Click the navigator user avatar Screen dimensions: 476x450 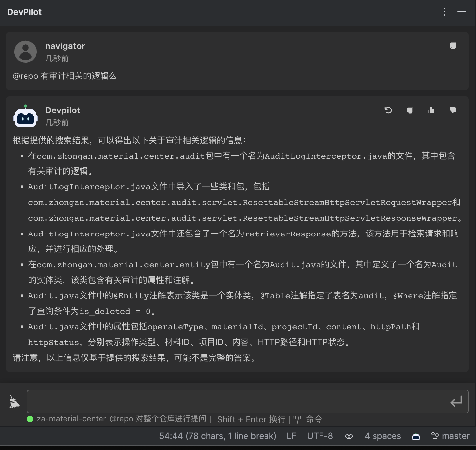(x=26, y=52)
